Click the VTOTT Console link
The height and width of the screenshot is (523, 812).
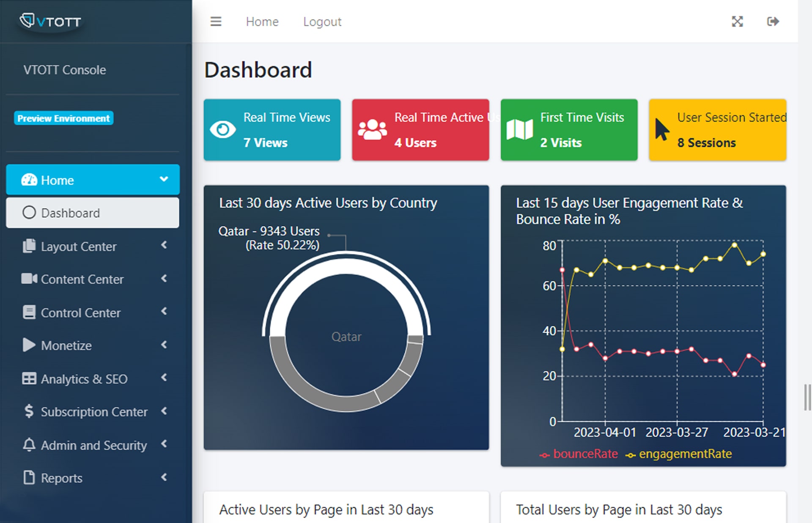pyautogui.click(x=65, y=70)
